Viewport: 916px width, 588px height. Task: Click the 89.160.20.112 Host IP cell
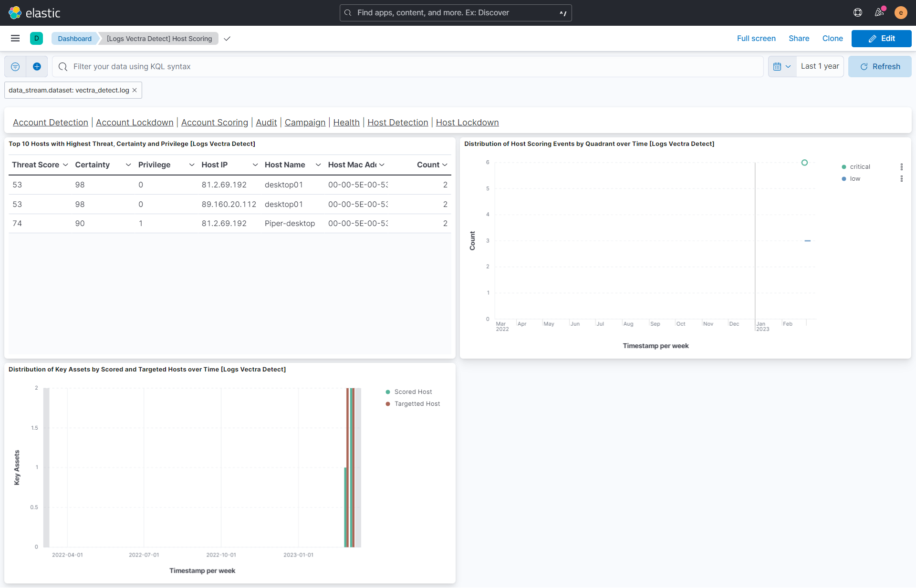click(229, 204)
